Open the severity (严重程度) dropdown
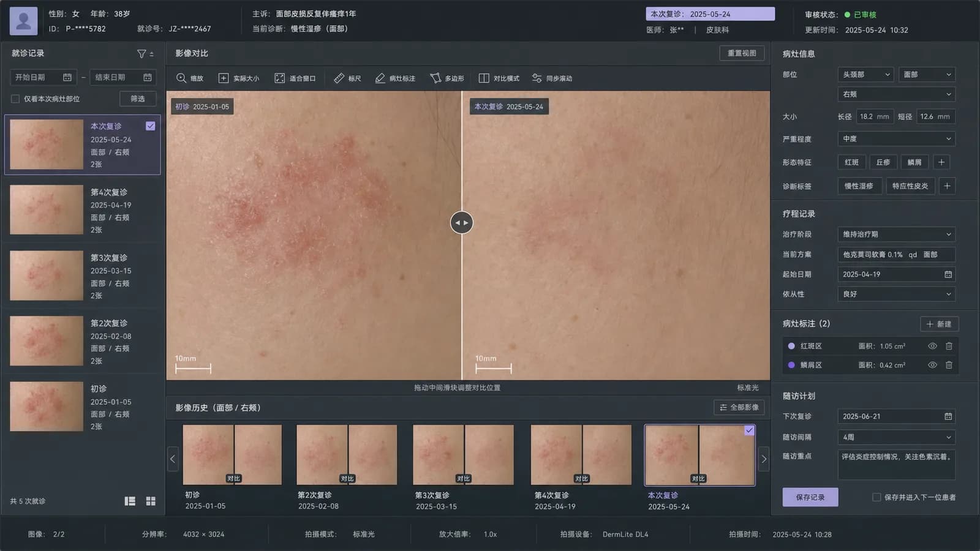 [x=897, y=139]
